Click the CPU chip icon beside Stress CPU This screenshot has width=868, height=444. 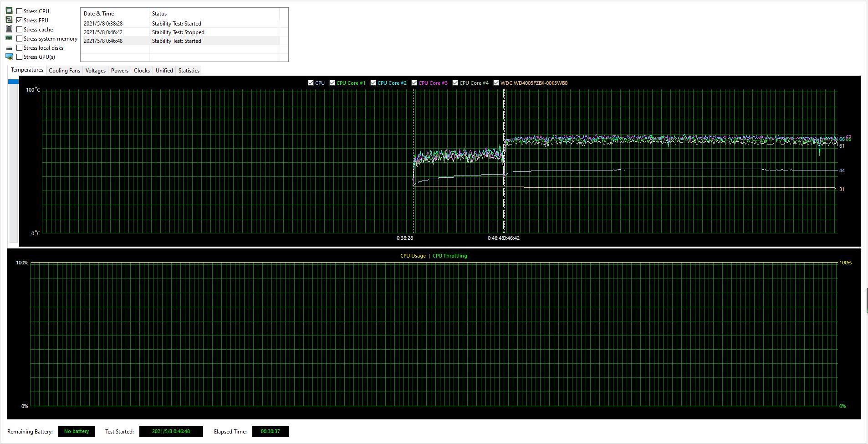point(9,11)
